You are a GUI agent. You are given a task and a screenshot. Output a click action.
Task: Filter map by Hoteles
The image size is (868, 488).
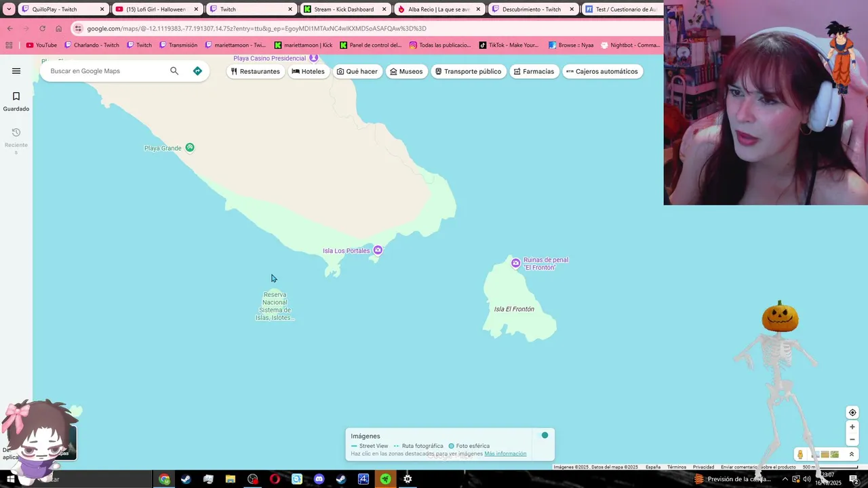pyautogui.click(x=309, y=71)
